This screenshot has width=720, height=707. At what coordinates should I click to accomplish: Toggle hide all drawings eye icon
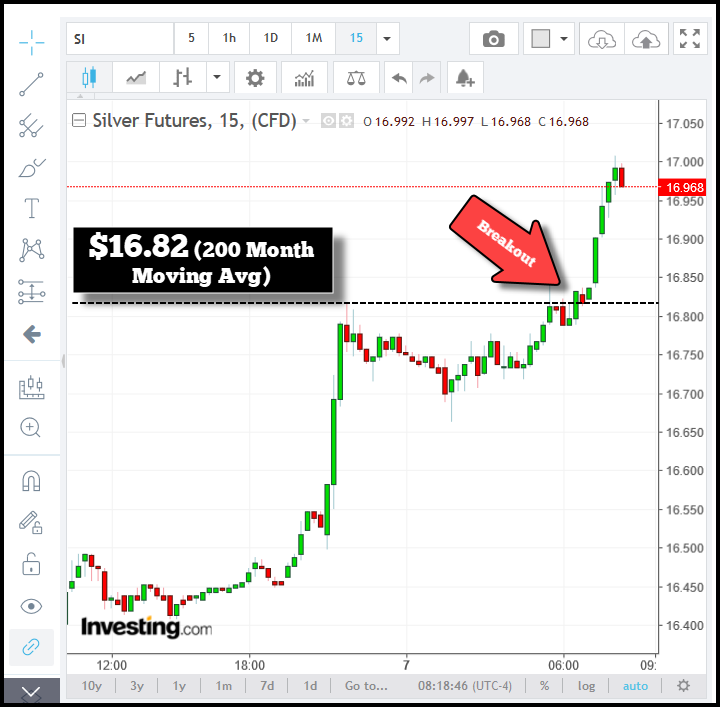click(31, 606)
